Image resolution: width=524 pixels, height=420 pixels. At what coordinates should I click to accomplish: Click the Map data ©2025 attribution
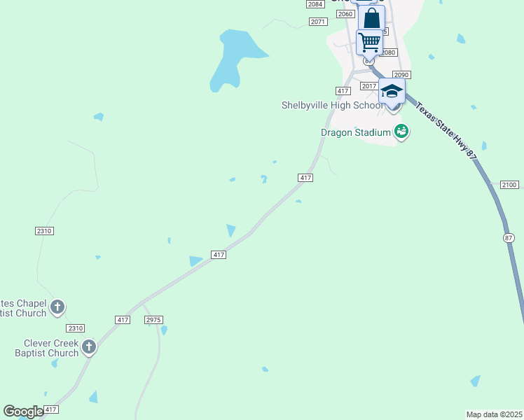click(x=495, y=414)
